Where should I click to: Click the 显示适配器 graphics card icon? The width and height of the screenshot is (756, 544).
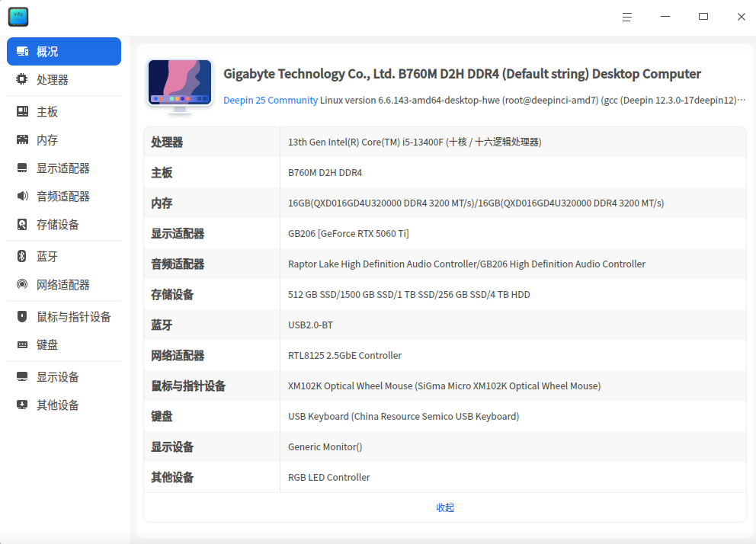pos(22,168)
